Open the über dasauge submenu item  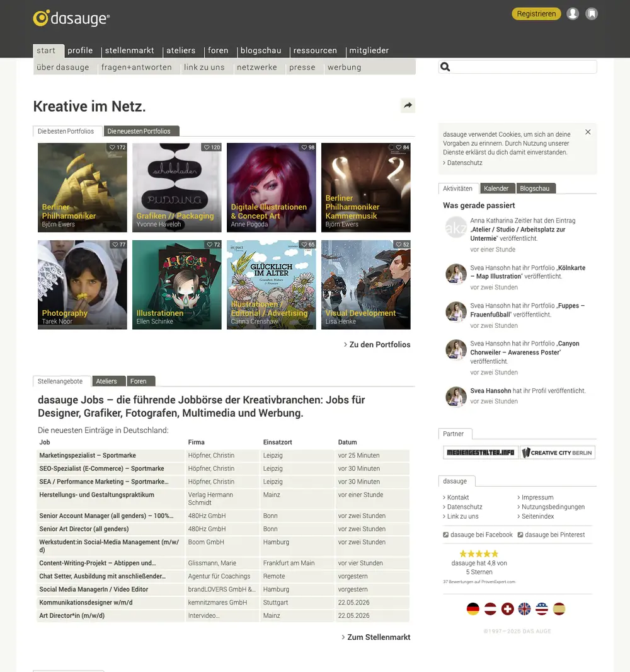tap(63, 67)
